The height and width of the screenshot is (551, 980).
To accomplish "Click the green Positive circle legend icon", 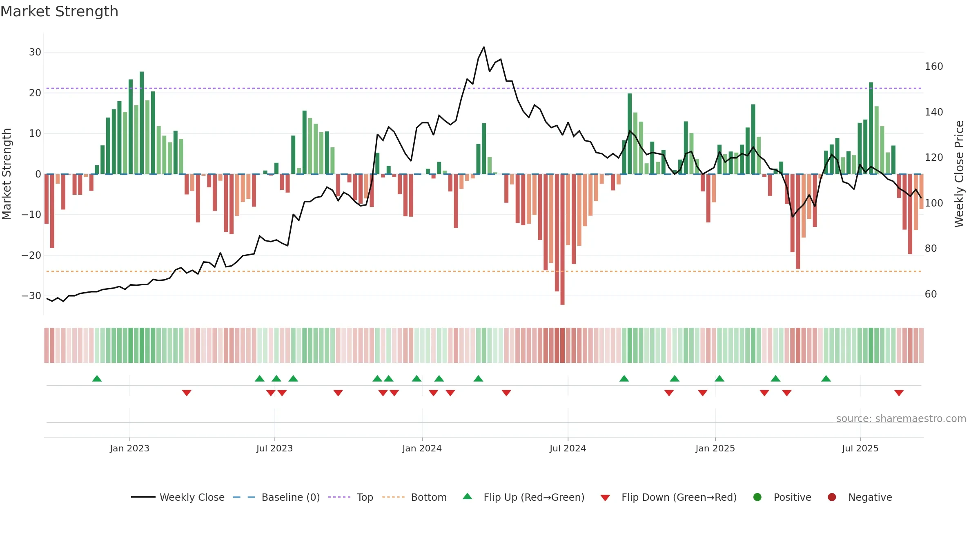I will pyautogui.click(x=757, y=497).
